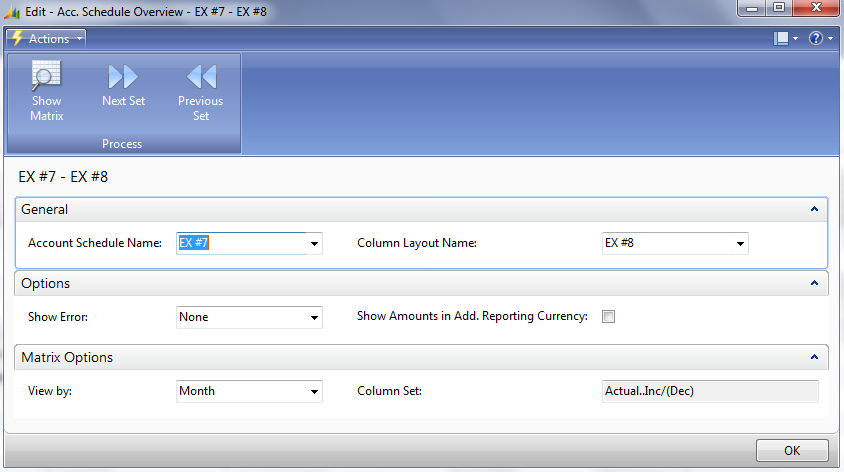The image size is (844, 472).
Task: Open the Show Error dropdown
Action: click(x=314, y=318)
